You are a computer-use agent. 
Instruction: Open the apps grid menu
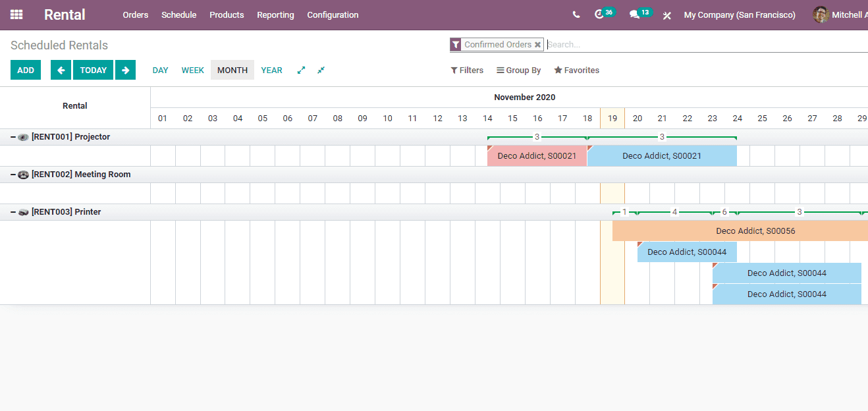(16, 14)
